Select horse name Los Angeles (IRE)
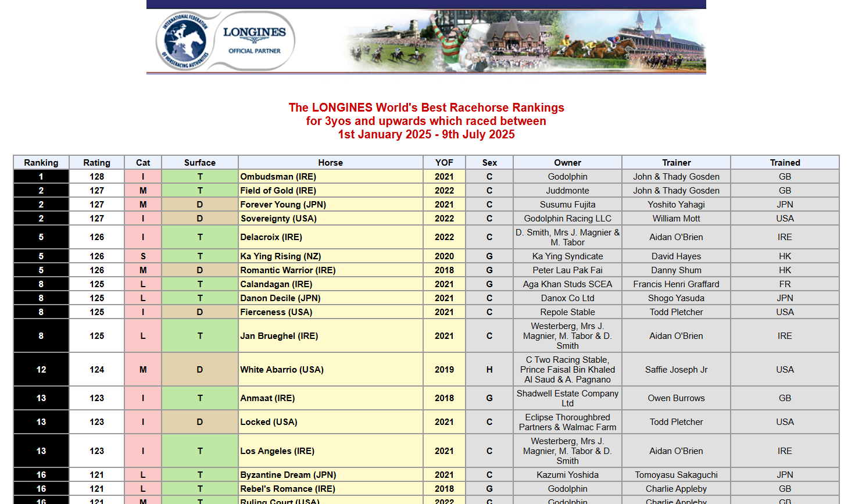Image resolution: width=855 pixels, height=504 pixels. coord(277,451)
